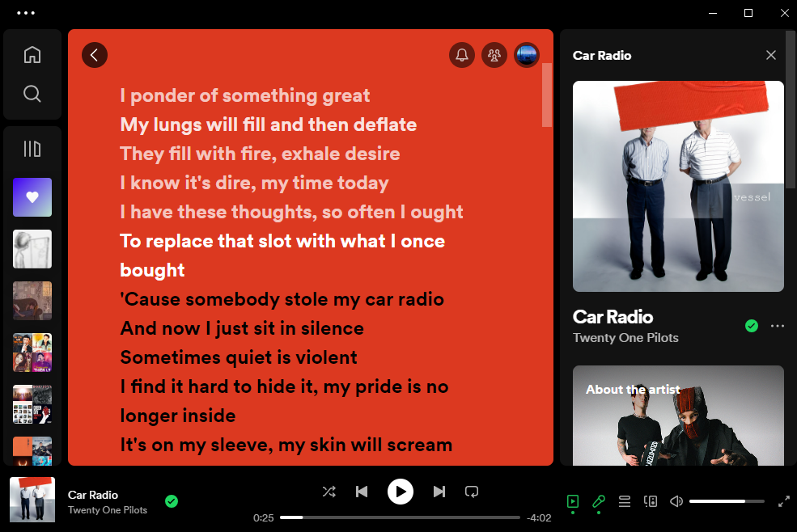Skip to the previous track
The height and width of the screenshot is (532, 797).
pyautogui.click(x=362, y=492)
